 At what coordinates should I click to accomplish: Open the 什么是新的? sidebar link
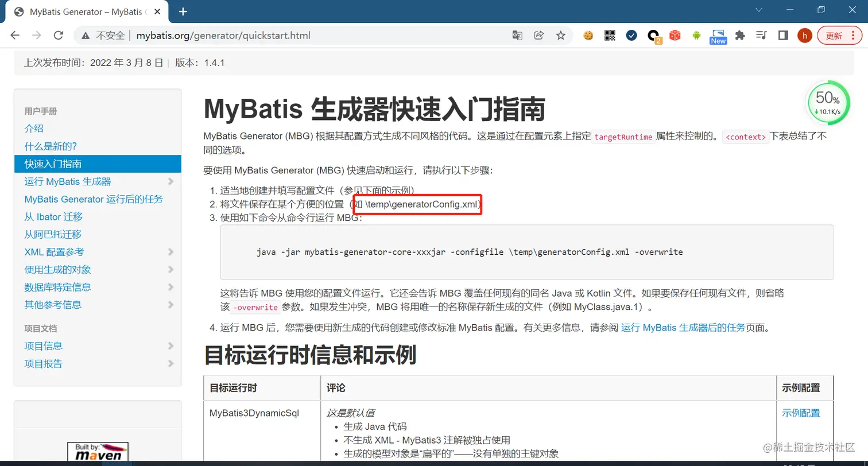(x=51, y=146)
